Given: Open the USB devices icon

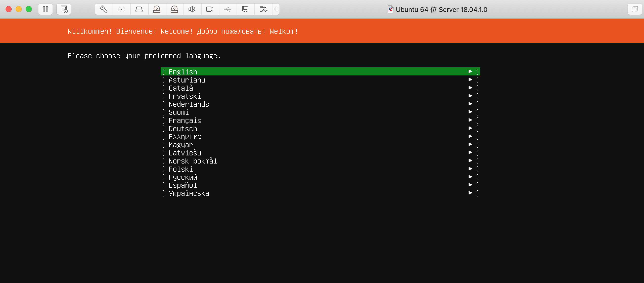Looking at the screenshot, I should click(x=227, y=9).
